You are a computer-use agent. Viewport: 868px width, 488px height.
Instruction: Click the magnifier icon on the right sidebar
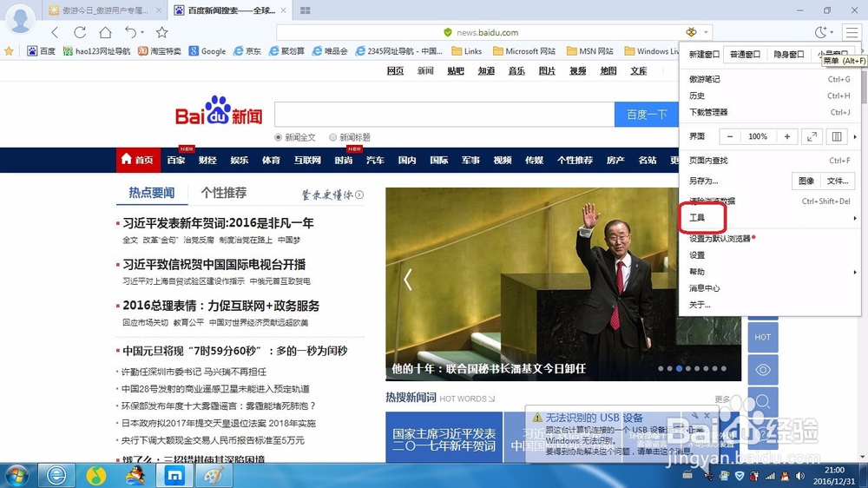[x=763, y=401]
